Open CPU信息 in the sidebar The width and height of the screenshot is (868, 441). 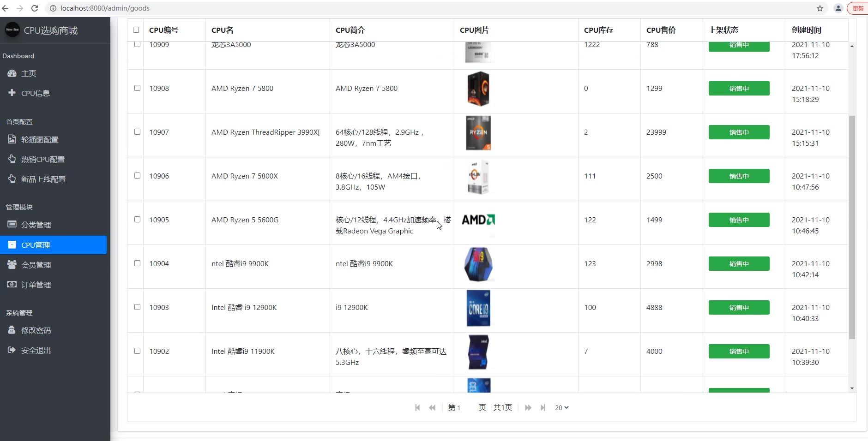point(36,93)
